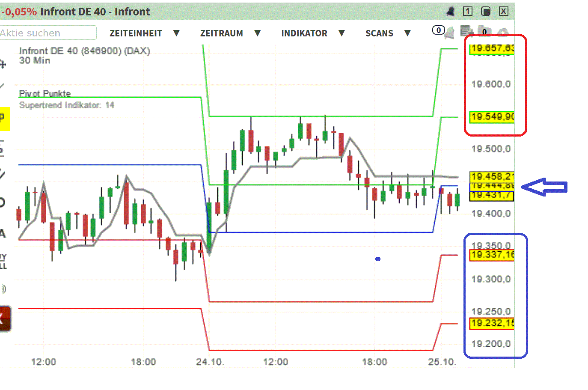
Task: Click the list-with-plus watchlist icon
Action: pos(467,32)
